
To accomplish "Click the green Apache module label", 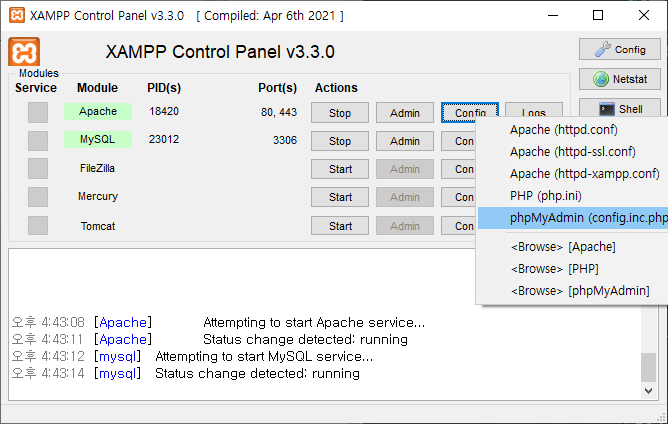I will [x=98, y=111].
